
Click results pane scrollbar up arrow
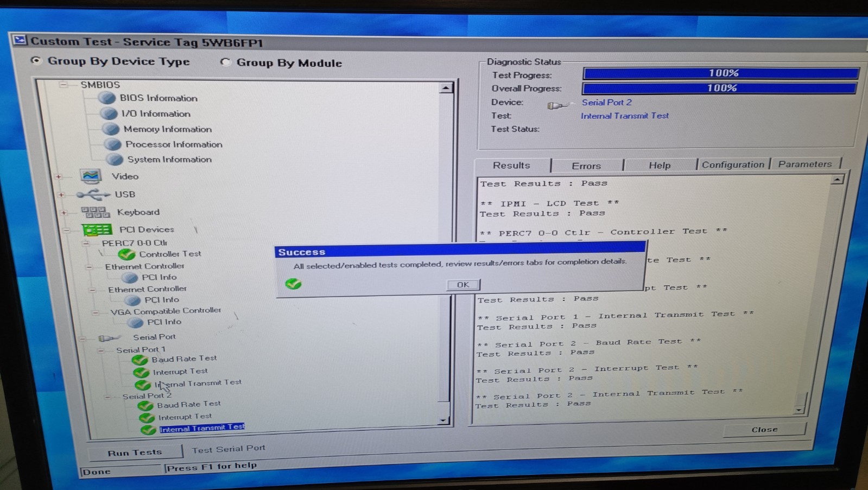point(838,179)
